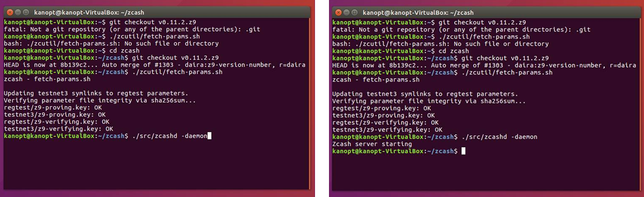Click the block cursor after '-daemon' in left terminal
The image size is (644, 197).
point(209,137)
